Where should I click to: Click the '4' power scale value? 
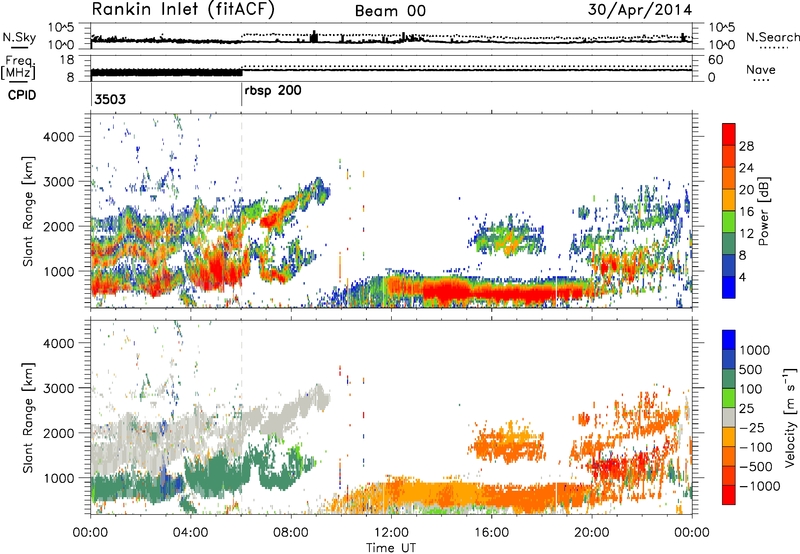point(743,277)
